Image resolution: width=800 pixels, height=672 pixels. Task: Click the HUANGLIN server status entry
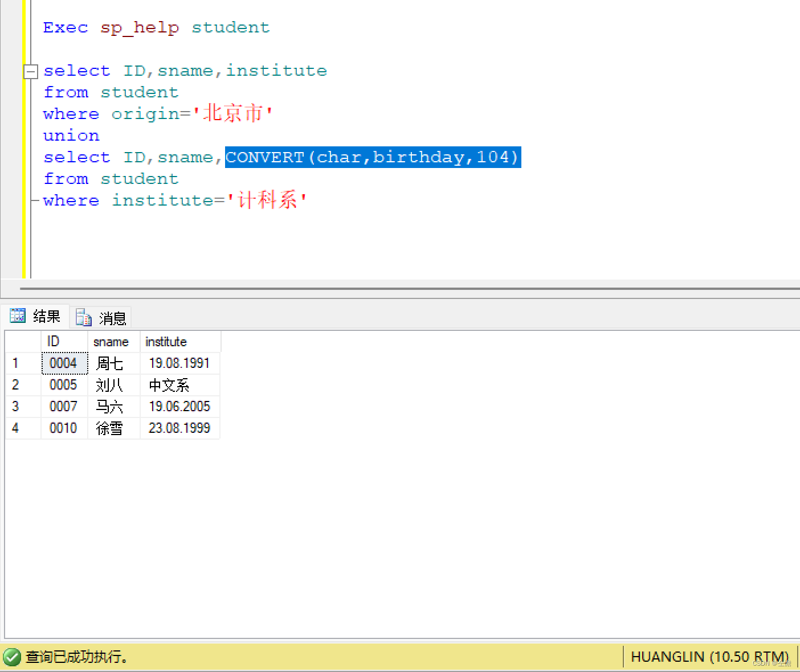(710, 657)
